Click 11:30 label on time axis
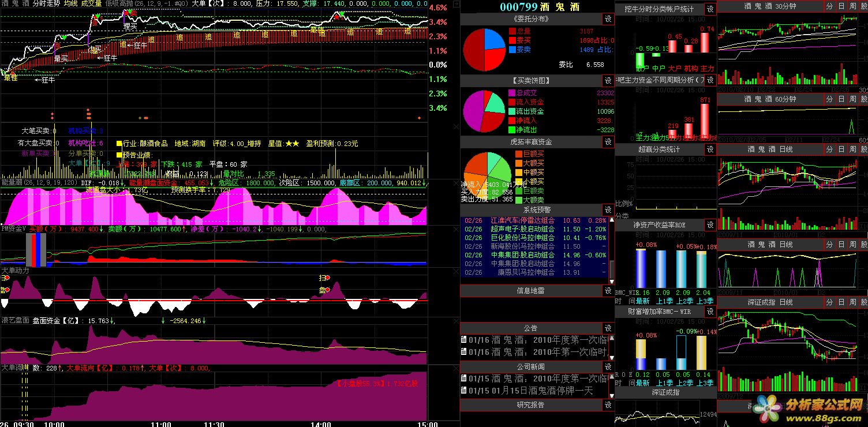 tap(215, 424)
